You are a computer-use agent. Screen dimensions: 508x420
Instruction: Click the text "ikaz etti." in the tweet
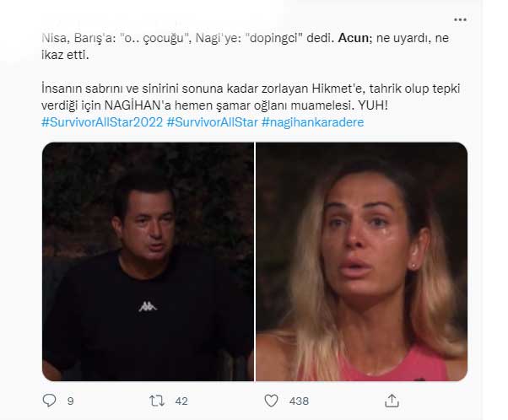coord(65,55)
